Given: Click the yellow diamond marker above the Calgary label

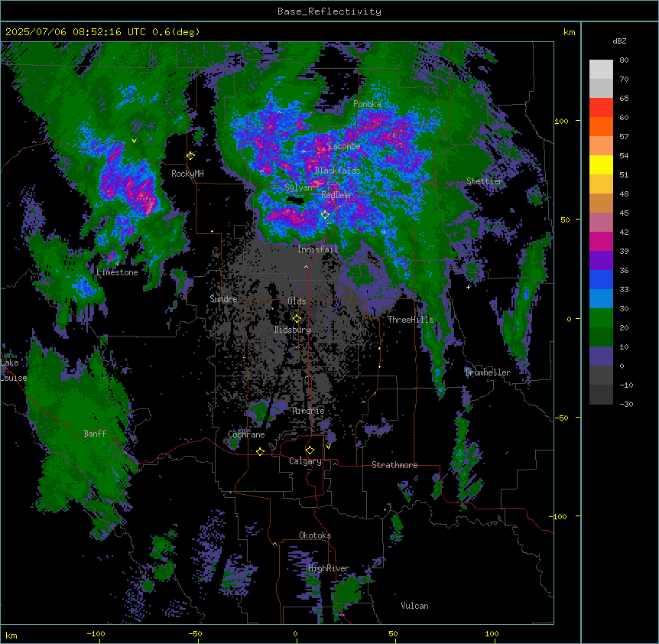Looking at the screenshot, I should (x=310, y=450).
